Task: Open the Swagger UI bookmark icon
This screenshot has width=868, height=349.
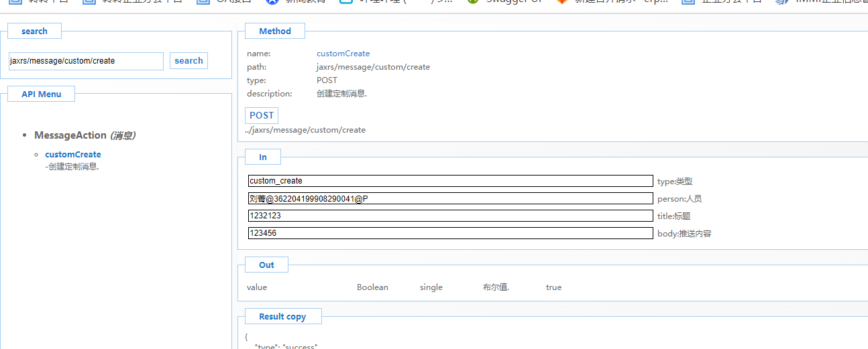Action: [x=473, y=2]
